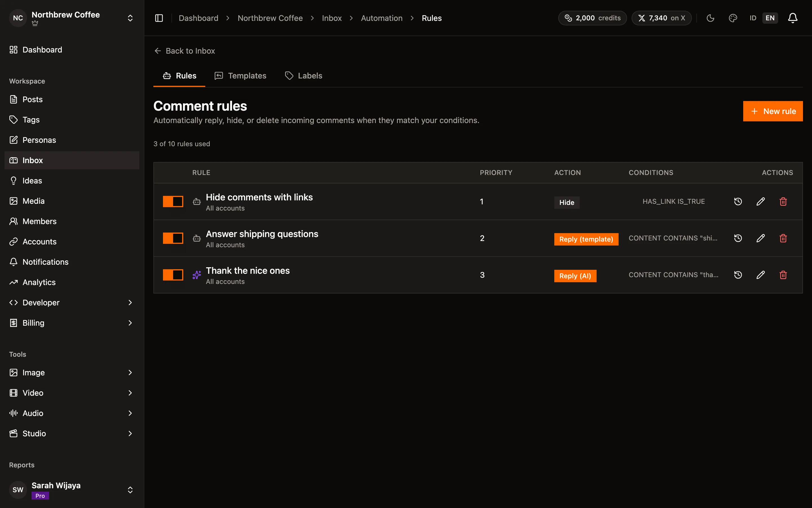Screen dimensions: 812x508
Task: Expand the Audio tools section
Action: click(x=72, y=413)
